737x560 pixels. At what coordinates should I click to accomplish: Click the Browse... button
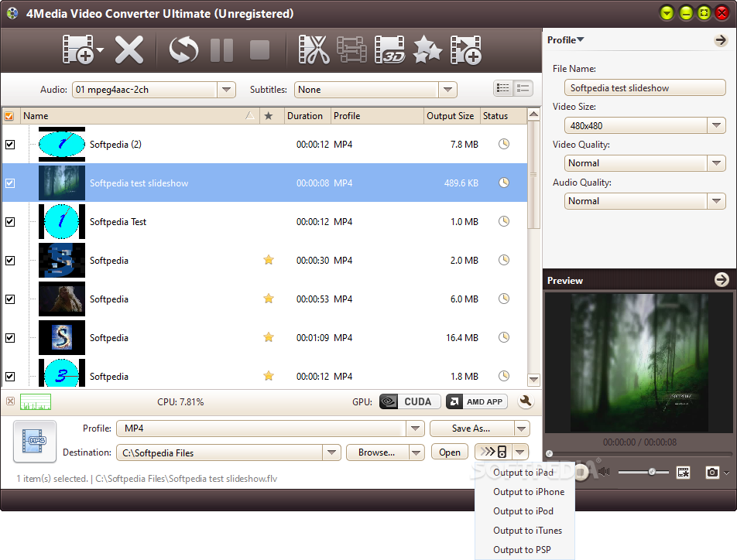coord(378,452)
